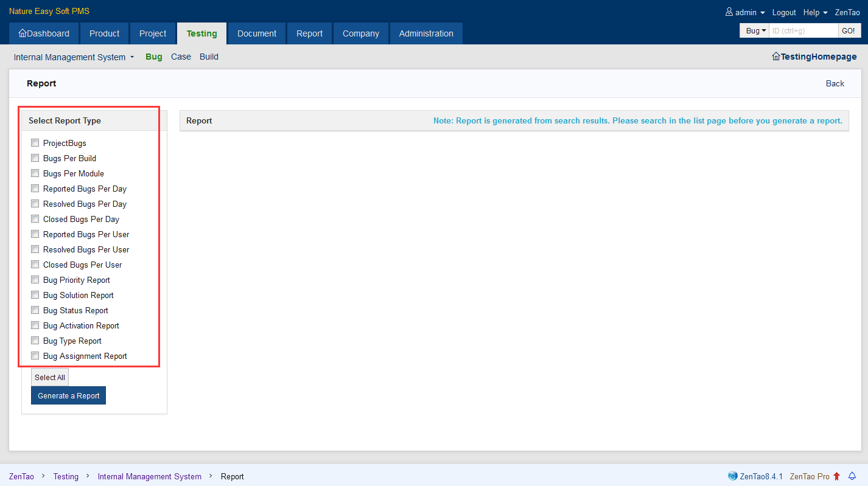Click the Select All button
This screenshot has height=486, width=868.
pyautogui.click(x=50, y=377)
